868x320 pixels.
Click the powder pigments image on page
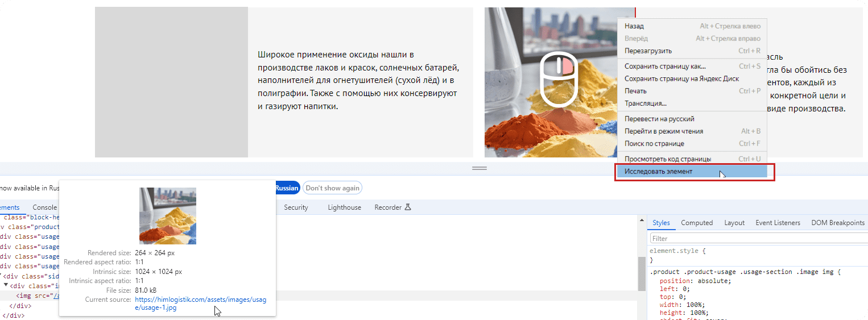click(x=559, y=82)
